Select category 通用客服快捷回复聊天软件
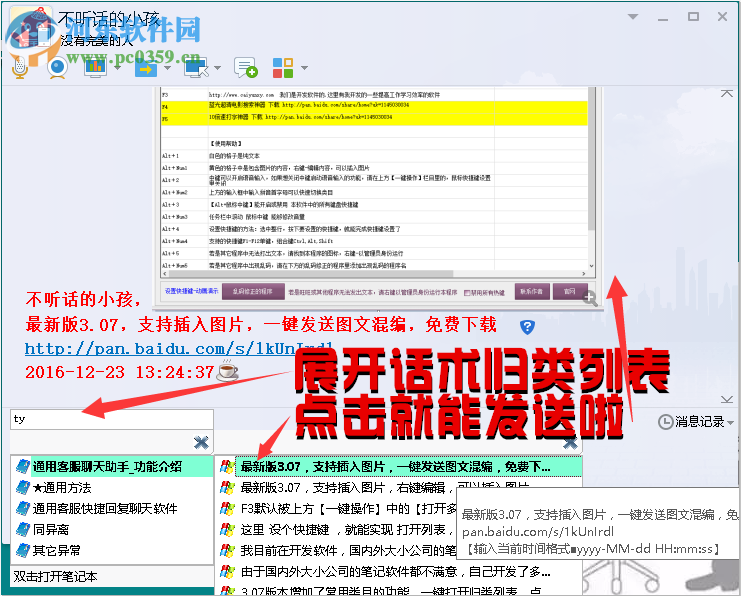 click(x=105, y=509)
